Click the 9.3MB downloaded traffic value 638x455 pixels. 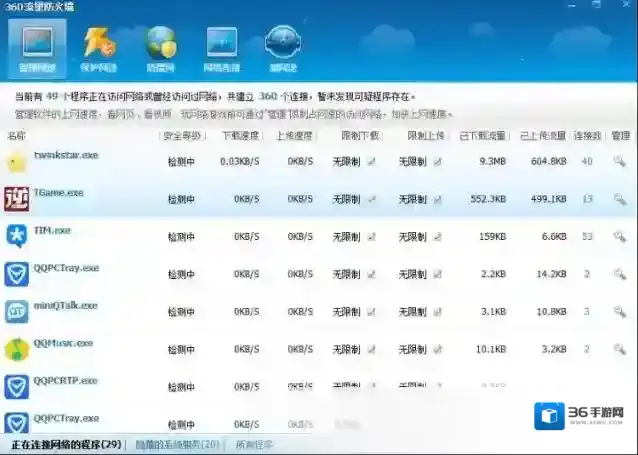(492, 162)
